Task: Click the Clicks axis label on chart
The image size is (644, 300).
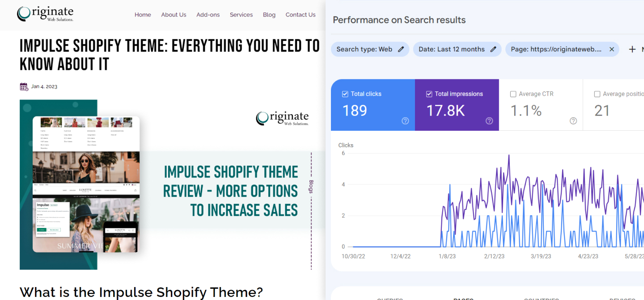Action: [x=346, y=145]
